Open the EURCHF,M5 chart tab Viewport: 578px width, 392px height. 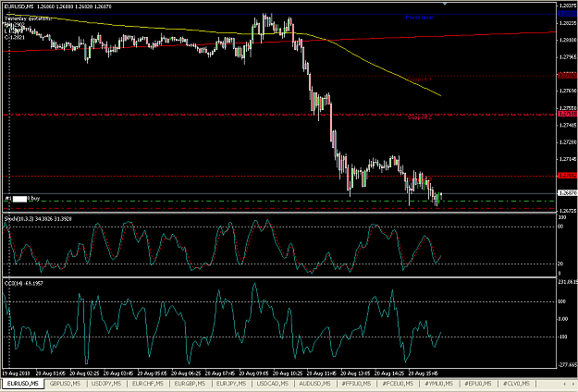coord(147,384)
